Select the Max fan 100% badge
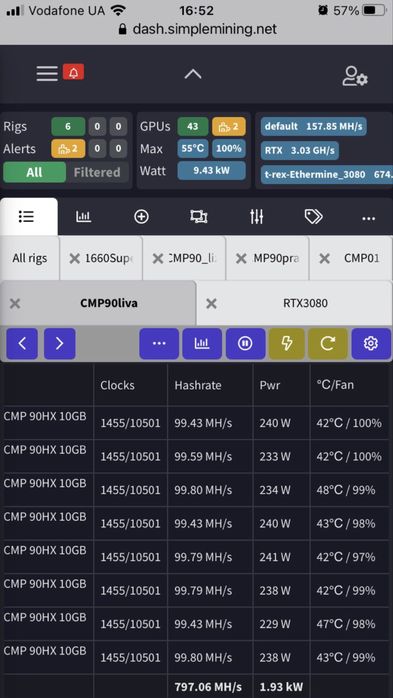 pyautogui.click(x=229, y=148)
